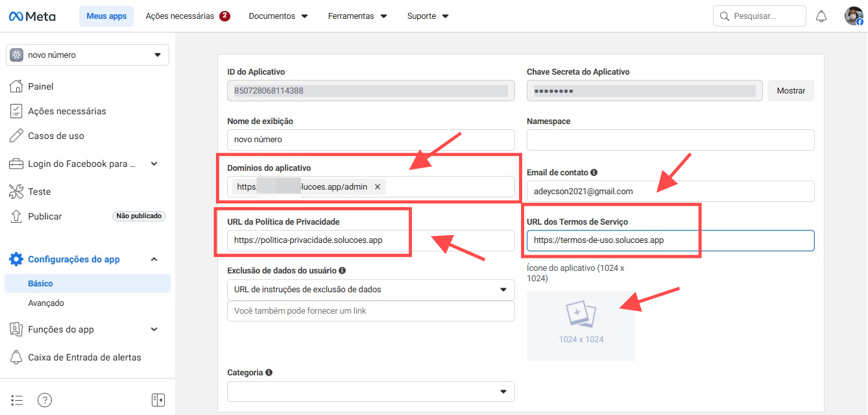Click the Funções do app badge icon

pos(16,329)
